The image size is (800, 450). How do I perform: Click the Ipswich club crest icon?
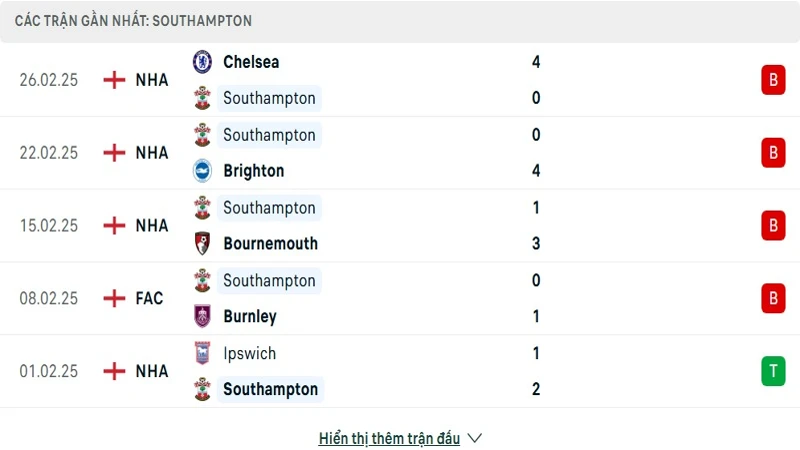point(202,353)
